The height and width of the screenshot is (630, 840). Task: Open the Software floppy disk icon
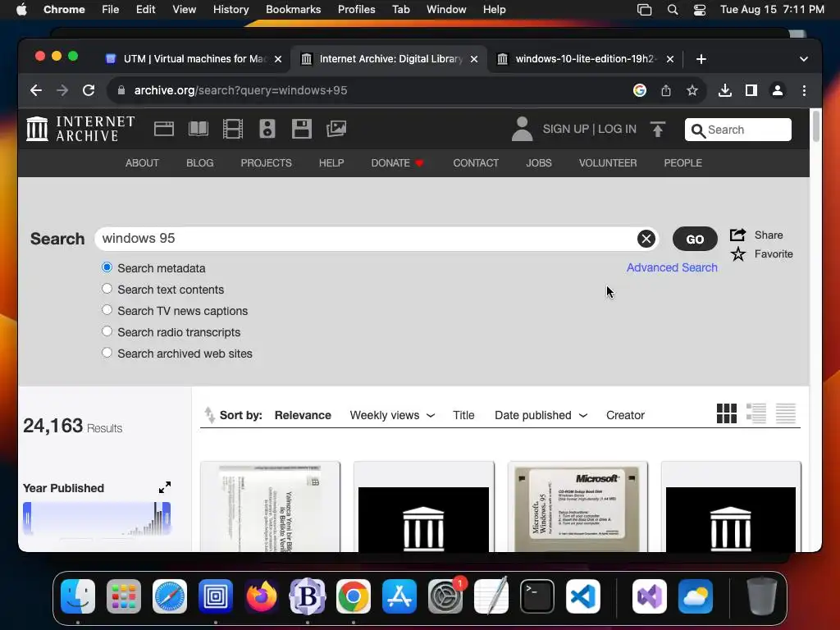(302, 129)
